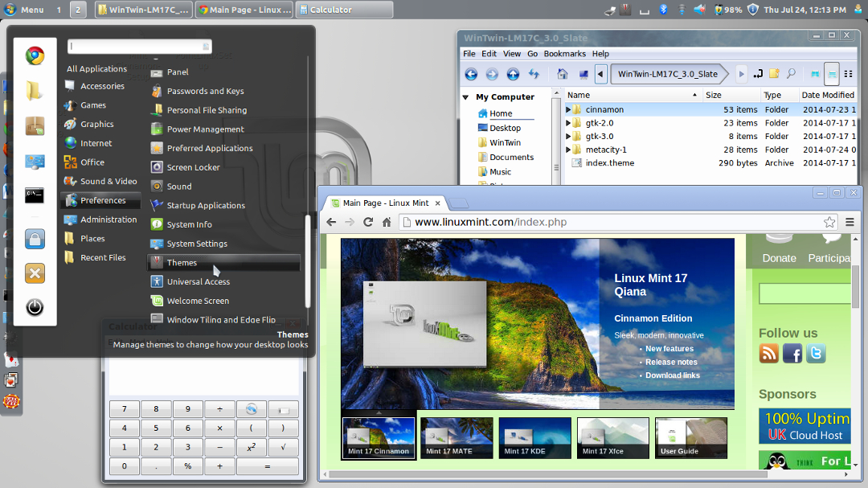Switch file manager to icon view
The width and height of the screenshot is (868, 488).
(815, 74)
